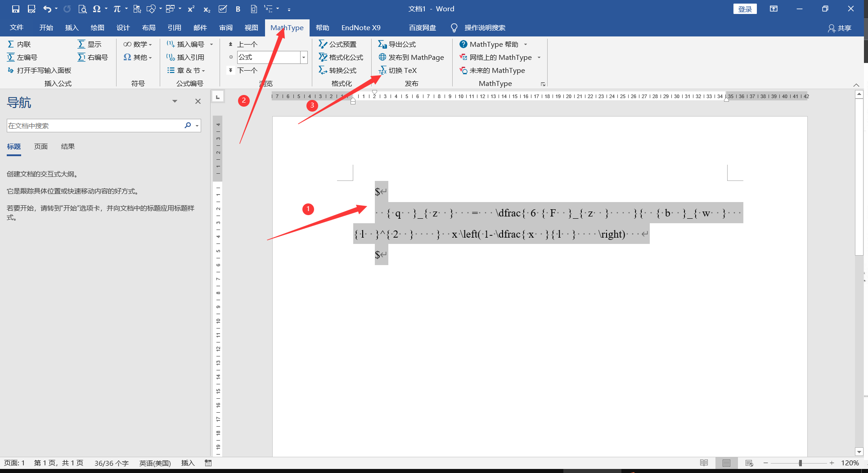Collapse the ribbon with the chevron
Viewport: 868px width, 473px height.
point(856,85)
